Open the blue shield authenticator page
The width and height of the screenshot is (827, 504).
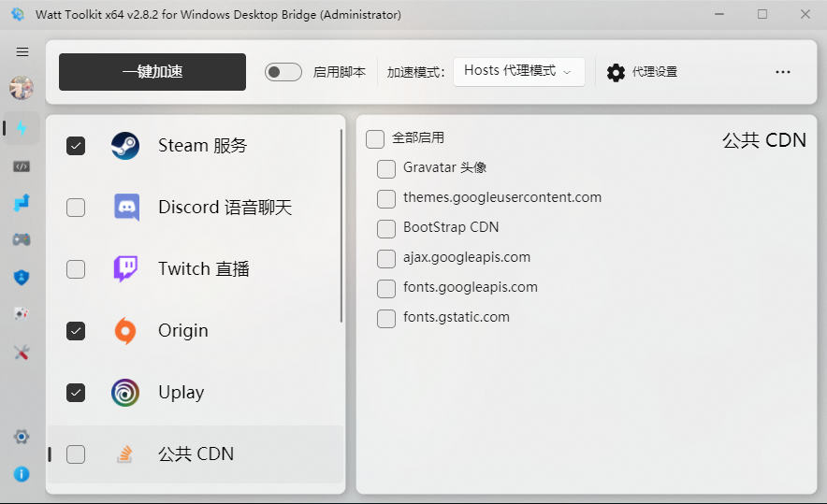pyautogui.click(x=22, y=278)
